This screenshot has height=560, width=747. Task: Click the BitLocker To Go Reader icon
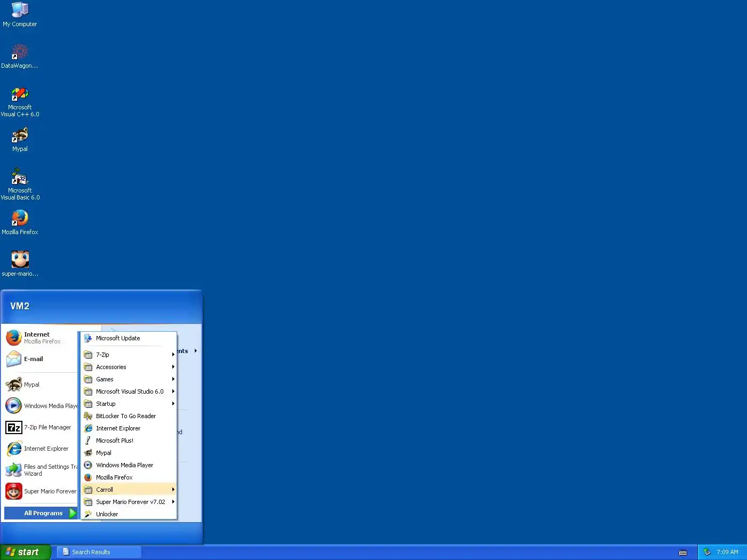click(x=88, y=416)
